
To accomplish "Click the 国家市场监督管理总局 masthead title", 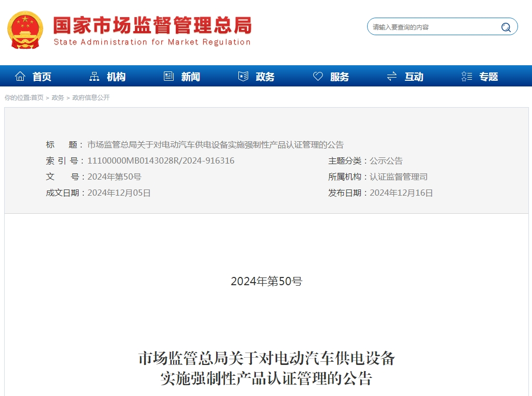I will coord(150,26).
